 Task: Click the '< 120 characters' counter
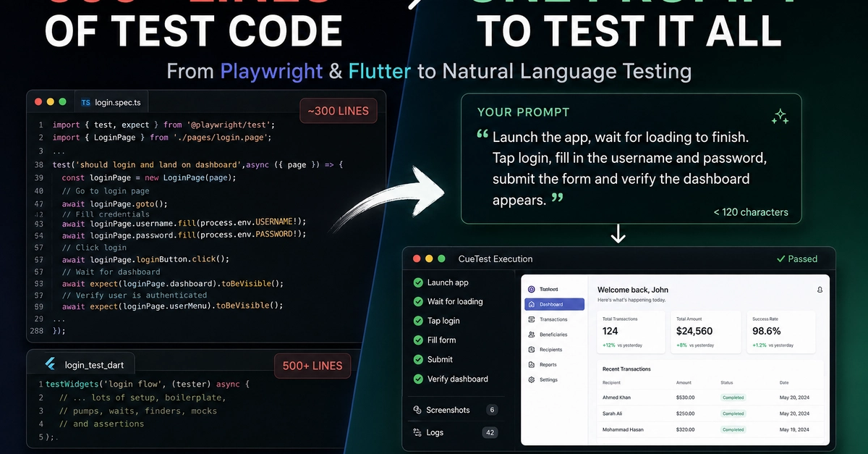(x=751, y=212)
